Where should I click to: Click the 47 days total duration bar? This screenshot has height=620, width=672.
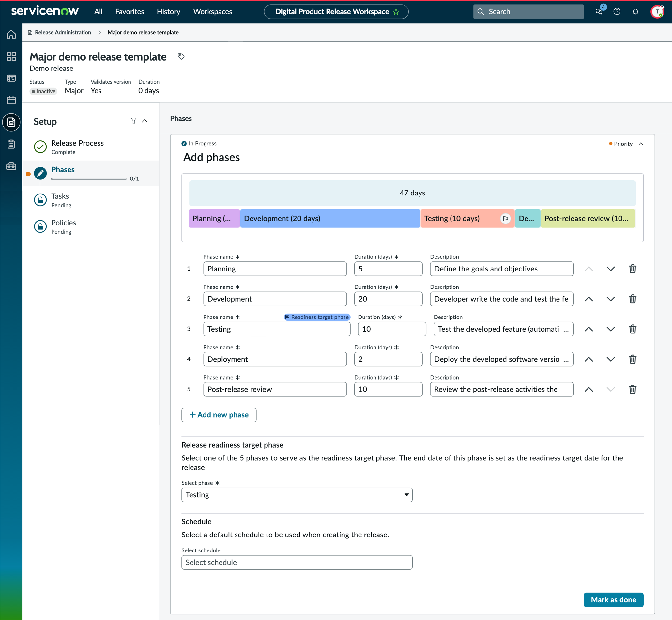tap(412, 193)
